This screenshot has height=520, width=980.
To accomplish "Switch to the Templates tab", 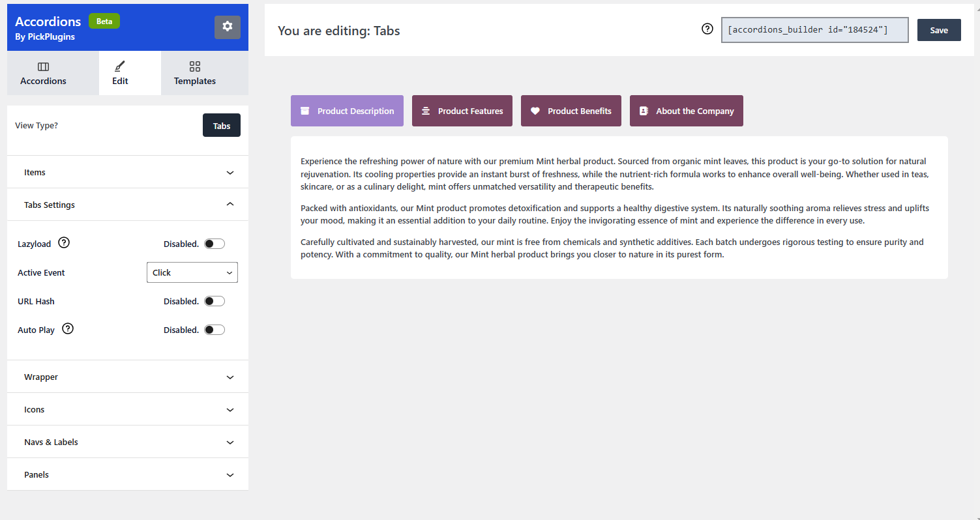I will 194,73.
